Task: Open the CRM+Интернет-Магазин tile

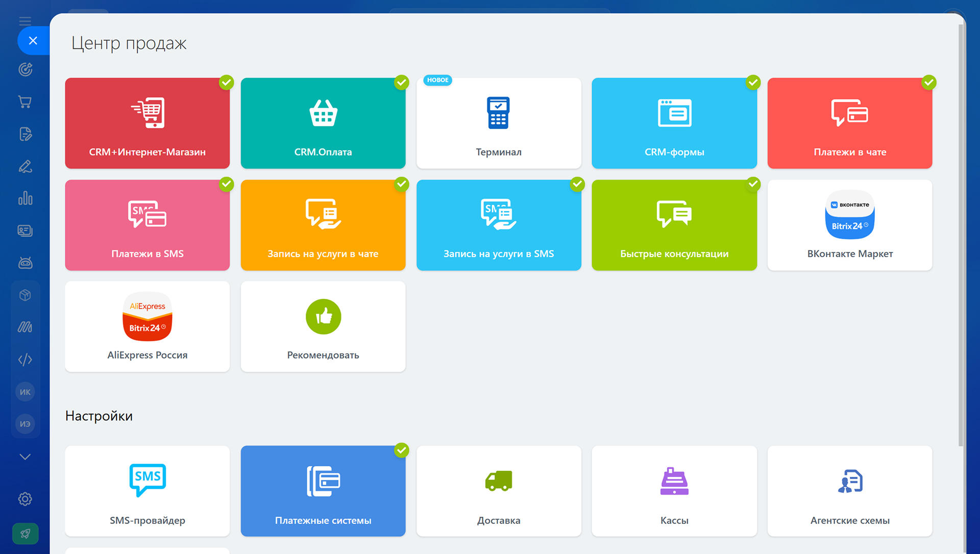Action: (148, 123)
